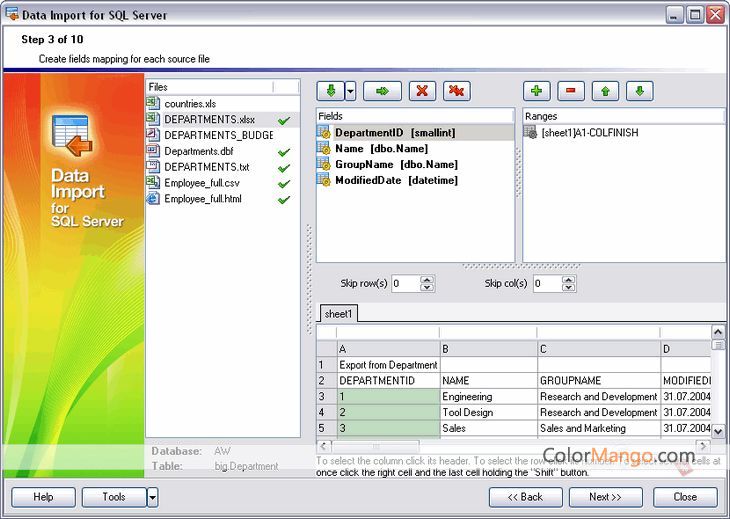Increase Skip col(s) with up spinner

point(568,279)
